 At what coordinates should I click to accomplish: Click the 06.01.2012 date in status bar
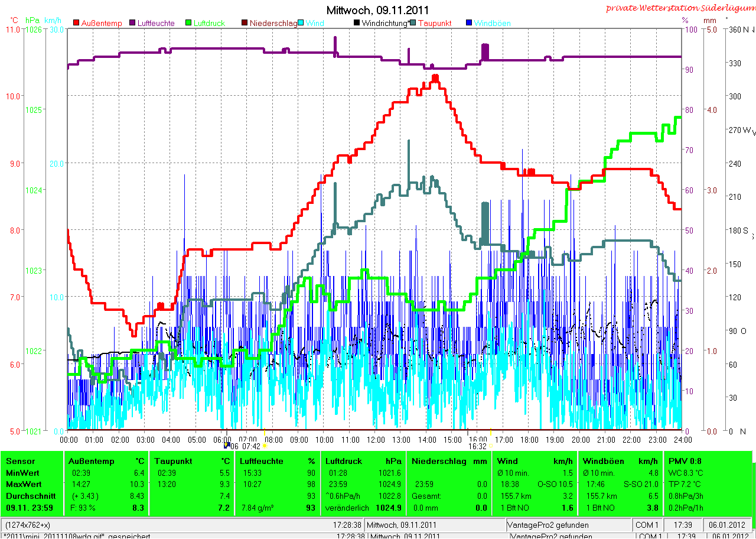[727, 525]
